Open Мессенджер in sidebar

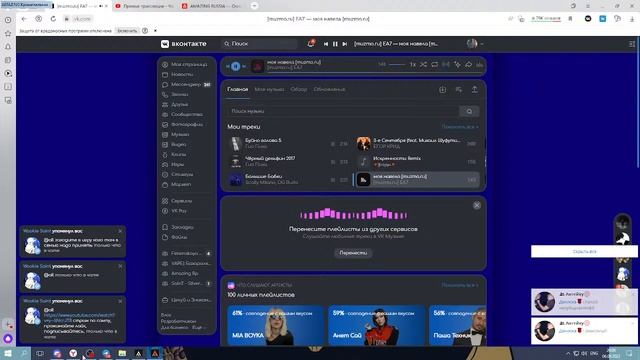click(x=185, y=84)
